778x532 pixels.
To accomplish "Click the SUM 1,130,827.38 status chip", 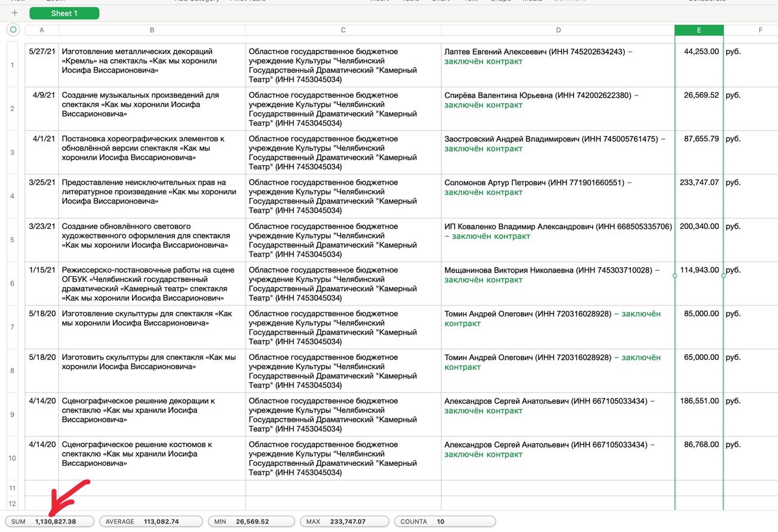I will 50,521.
